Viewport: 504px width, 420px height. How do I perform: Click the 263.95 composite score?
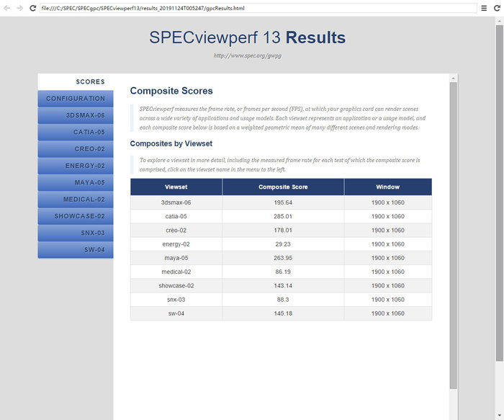point(283,258)
